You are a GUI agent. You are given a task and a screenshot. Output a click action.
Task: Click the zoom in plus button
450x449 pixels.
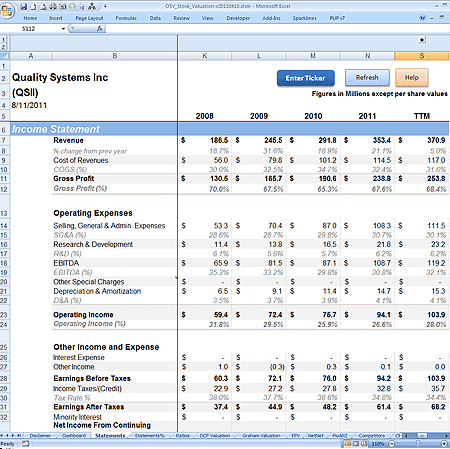pyautogui.click(x=444, y=444)
